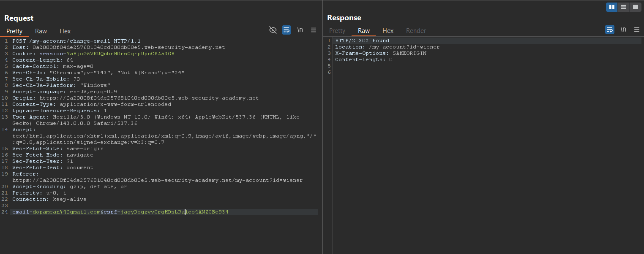Click the email parameter value in request body
Viewport: 644px width, 254px height.
click(66, 212)
